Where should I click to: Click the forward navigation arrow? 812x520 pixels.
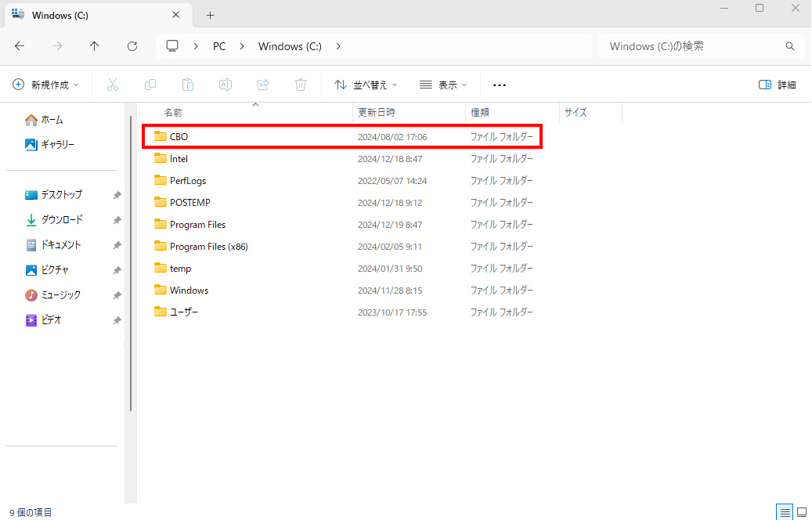coord(57,46)
